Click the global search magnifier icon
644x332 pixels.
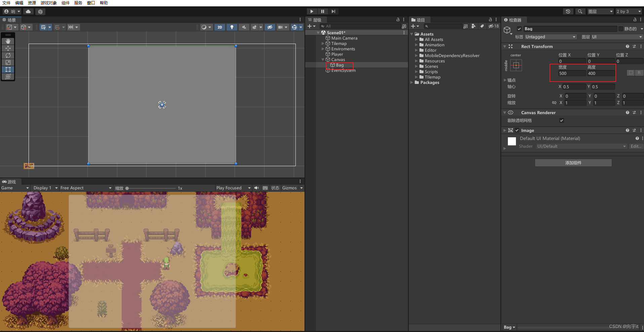580,11
